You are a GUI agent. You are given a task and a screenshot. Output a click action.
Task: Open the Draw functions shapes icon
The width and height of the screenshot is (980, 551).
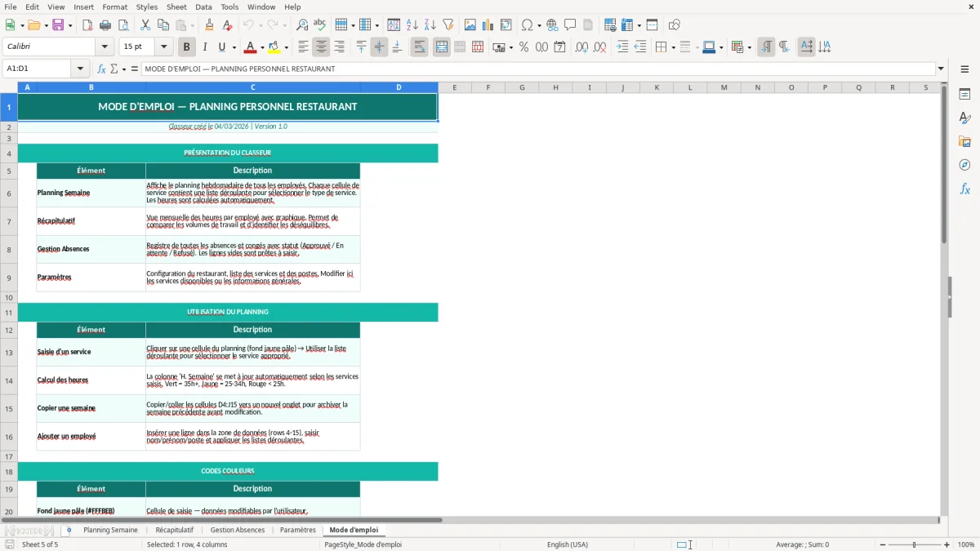(674, 25)
